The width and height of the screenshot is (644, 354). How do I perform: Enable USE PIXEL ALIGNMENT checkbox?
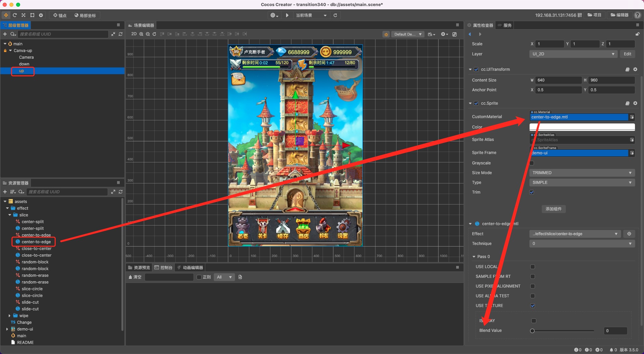click(533, 286)
